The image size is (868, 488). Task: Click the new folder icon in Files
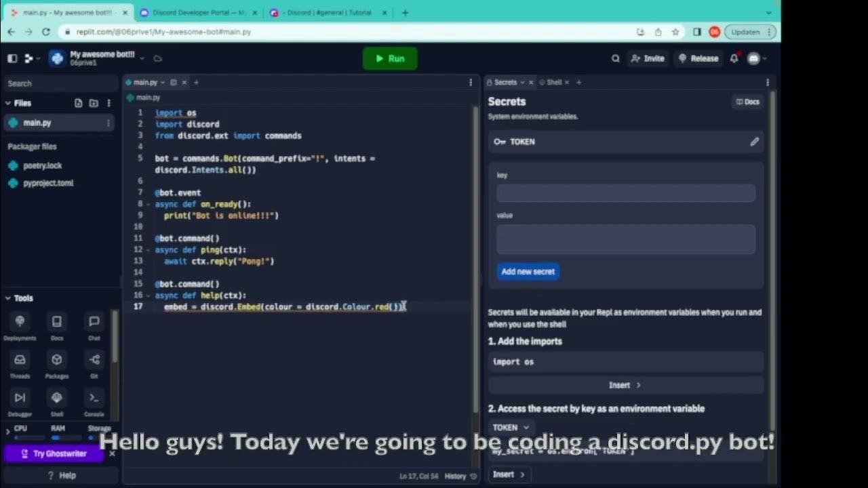pos(94,103)
